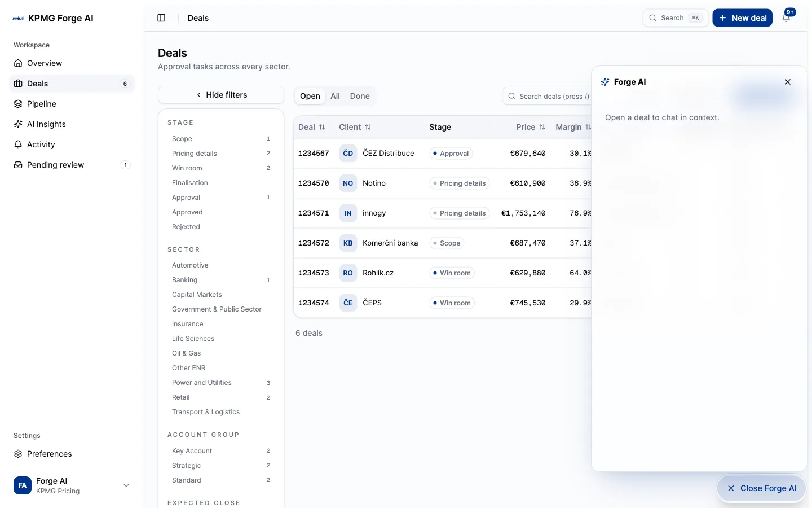Toggle the Key Account group filter

click(x=221, y=451)
